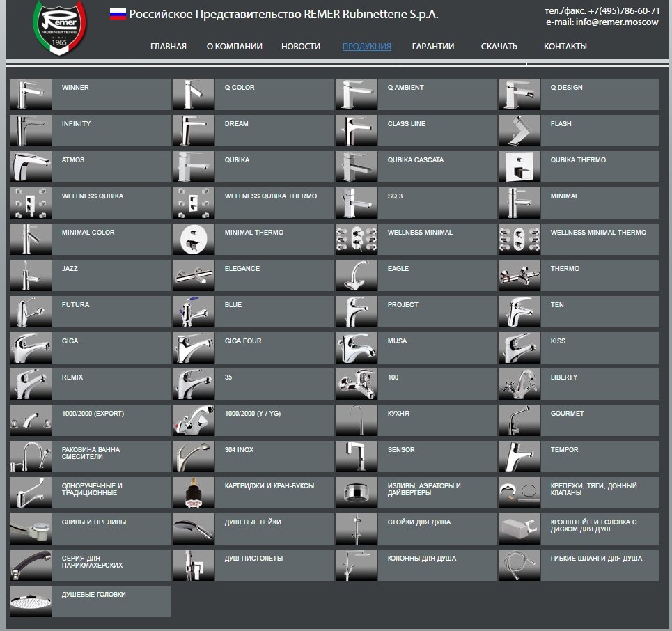Go to the GOURMET series
The height and width of the screenshot is (631, 672).
(x=568, y=413)
